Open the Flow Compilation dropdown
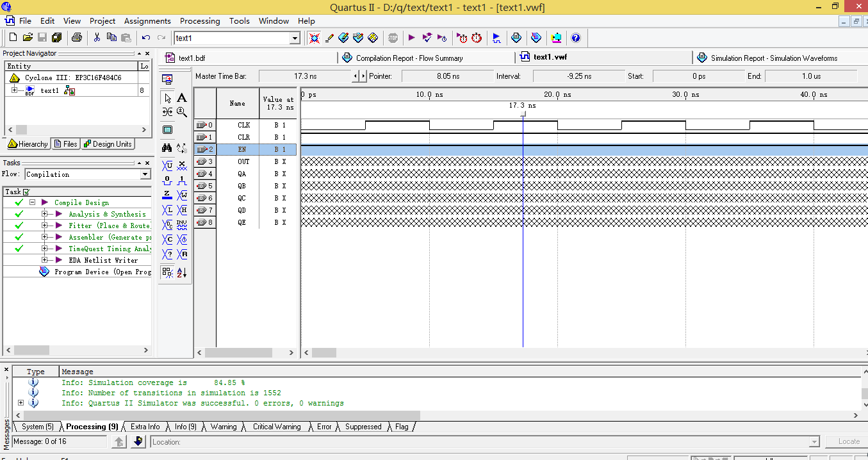 pos(145,174)
